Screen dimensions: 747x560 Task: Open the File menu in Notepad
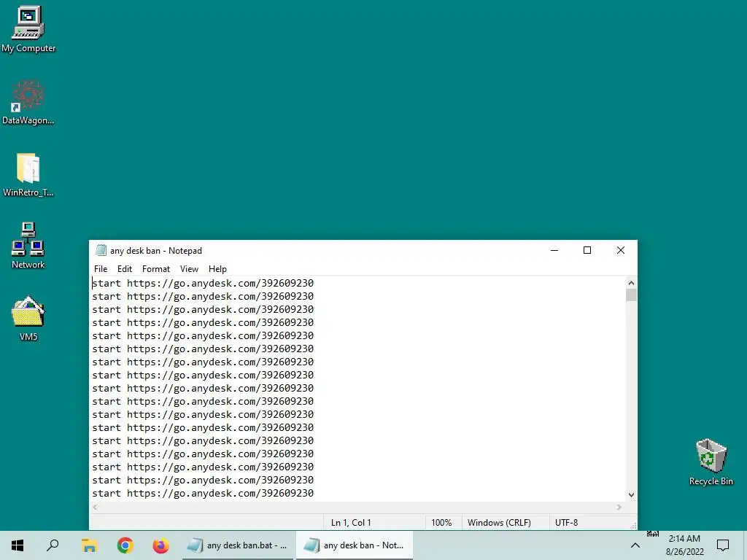pos(101,269)
